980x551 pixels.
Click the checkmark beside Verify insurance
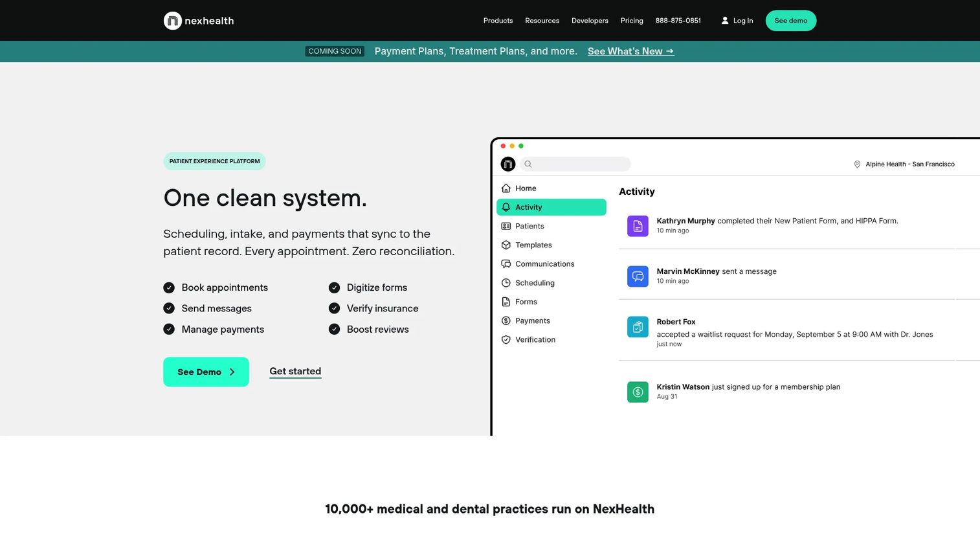(x=334, y=308)
